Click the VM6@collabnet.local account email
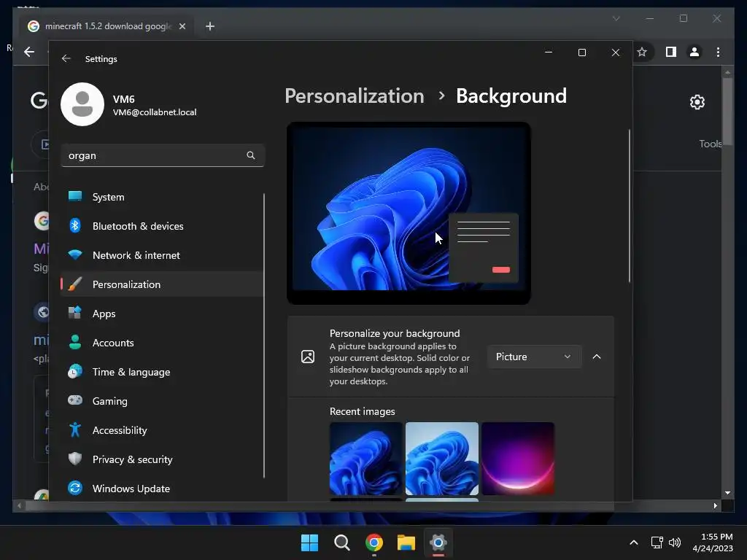 [x=155, y=112]
